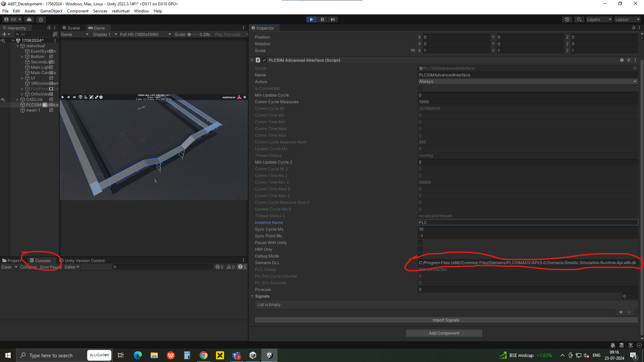The width and height of the screenshot is (644, 362).
Task: Open the Inspector panel kebab menu
Action: point(639,28)
